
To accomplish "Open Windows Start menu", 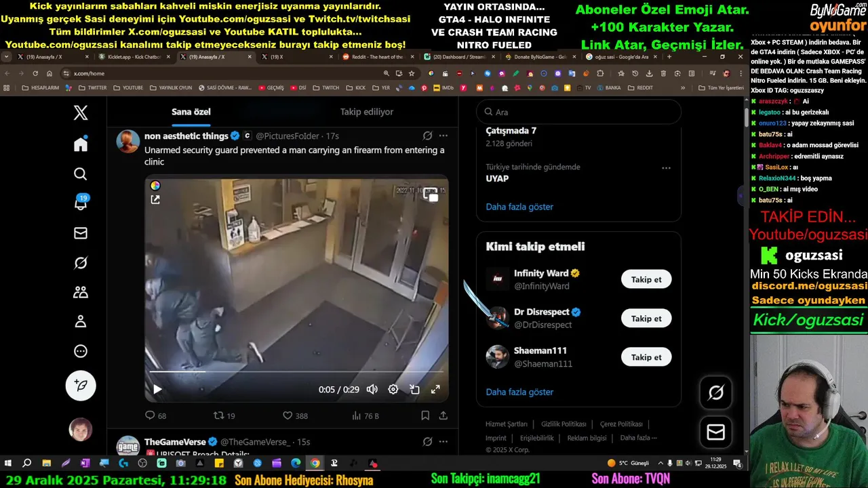I will [8, 464].
